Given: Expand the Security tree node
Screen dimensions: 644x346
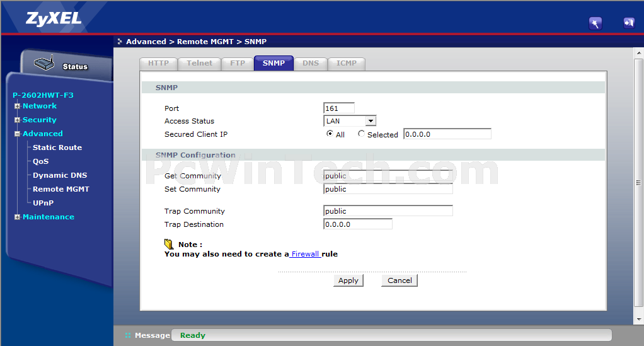Looking at the screenshot, I should click(x=17, y=120).
